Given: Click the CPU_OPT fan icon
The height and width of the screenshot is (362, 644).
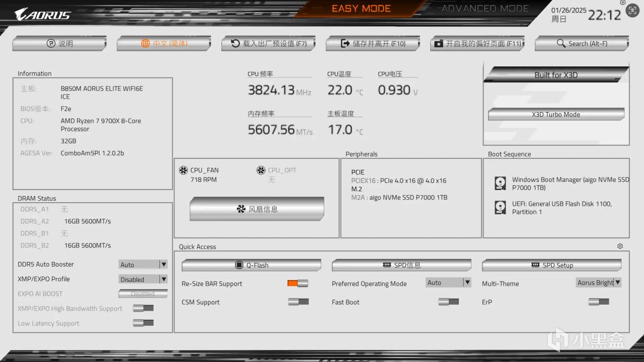Looking at the screenshot, I should click(261, 170).
